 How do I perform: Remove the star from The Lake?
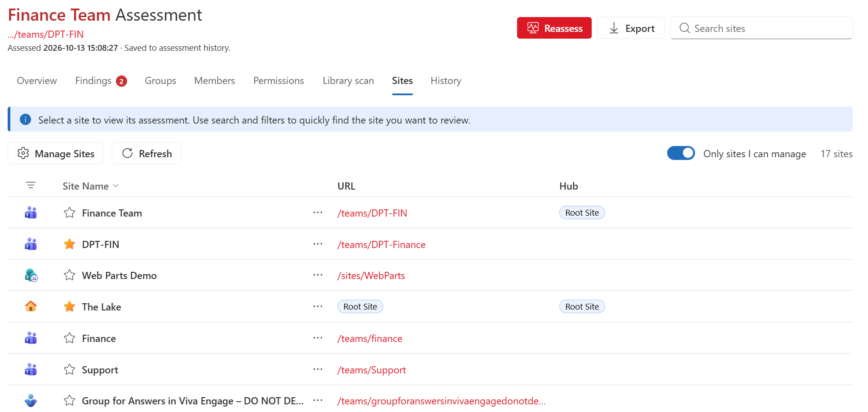pos(69,306)
